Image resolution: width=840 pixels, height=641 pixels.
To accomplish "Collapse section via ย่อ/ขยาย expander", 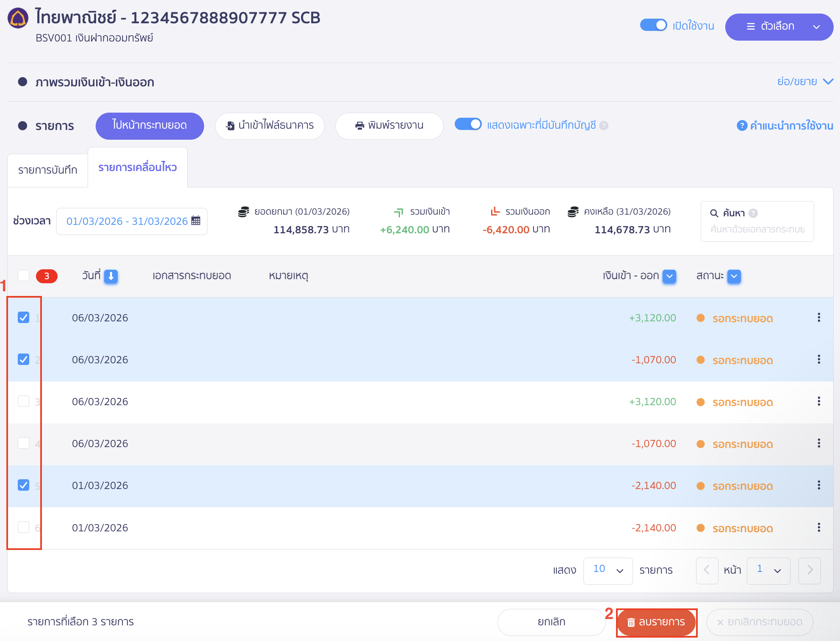I will [x=804, y=81].
